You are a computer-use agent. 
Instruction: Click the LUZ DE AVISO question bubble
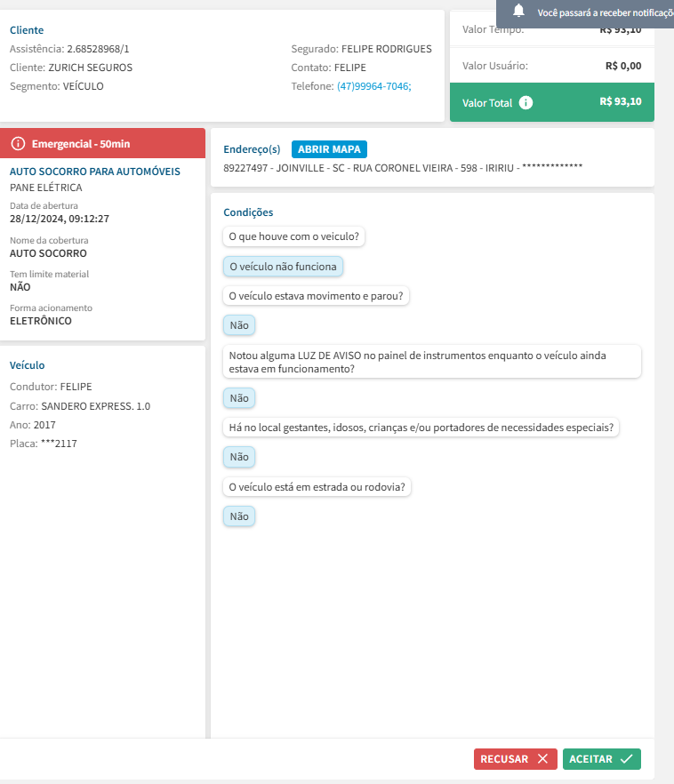[431, 362]
